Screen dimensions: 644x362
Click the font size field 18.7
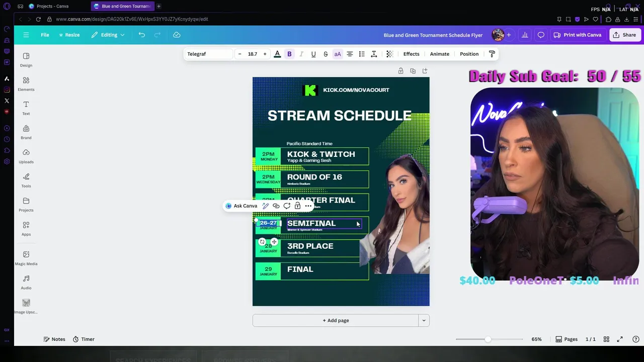click(252, 54)
